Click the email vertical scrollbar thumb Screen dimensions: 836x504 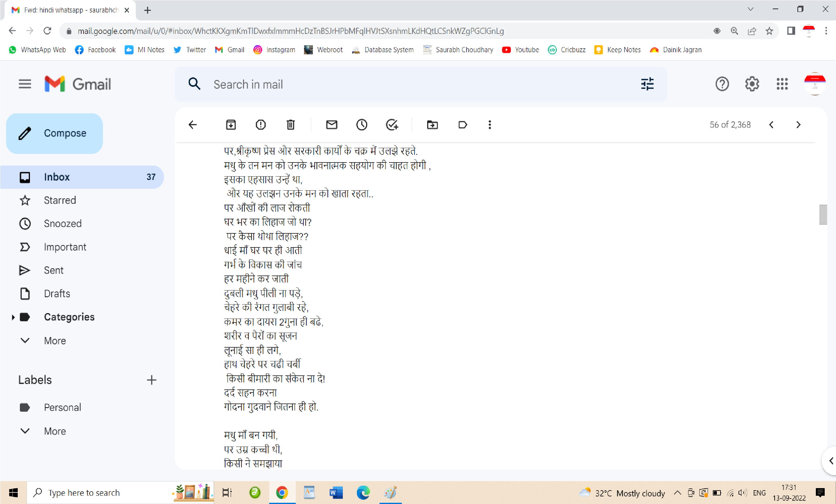823,214
